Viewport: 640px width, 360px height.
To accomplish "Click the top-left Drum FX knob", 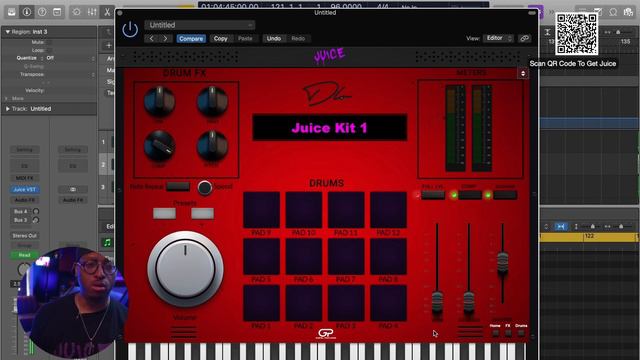I will pyautogui.click(x=160, y=101).
